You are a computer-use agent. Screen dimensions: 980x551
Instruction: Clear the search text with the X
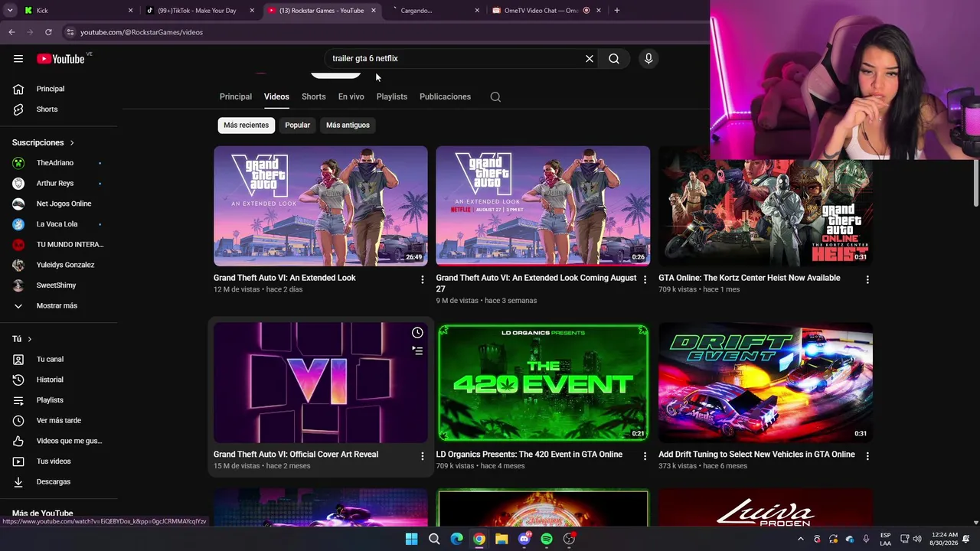(x=590, y=59)
